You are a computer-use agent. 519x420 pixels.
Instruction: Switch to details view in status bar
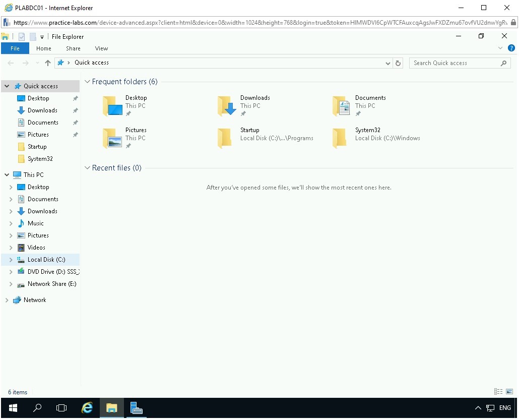point(498,392)
